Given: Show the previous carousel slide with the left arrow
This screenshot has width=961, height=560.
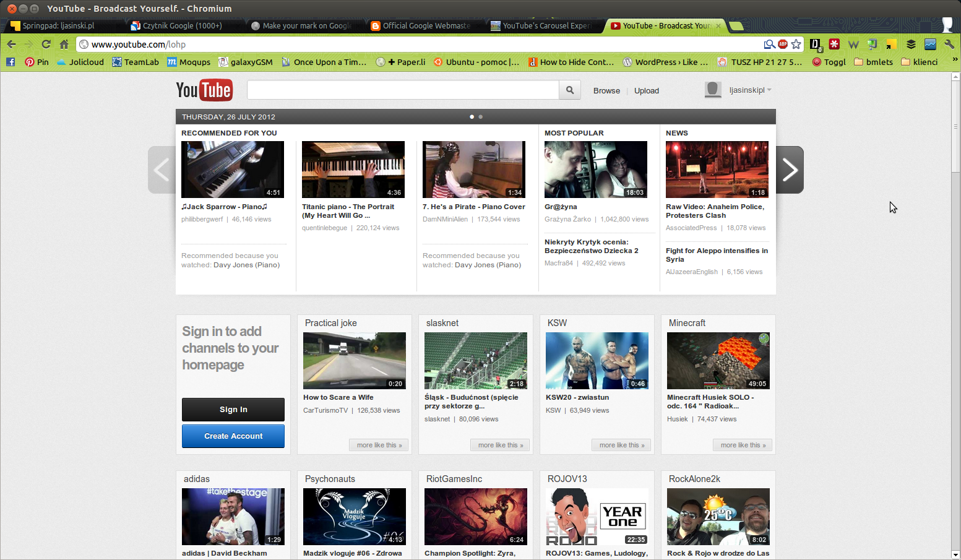Looking at the screenshot, I should [162, 170].
